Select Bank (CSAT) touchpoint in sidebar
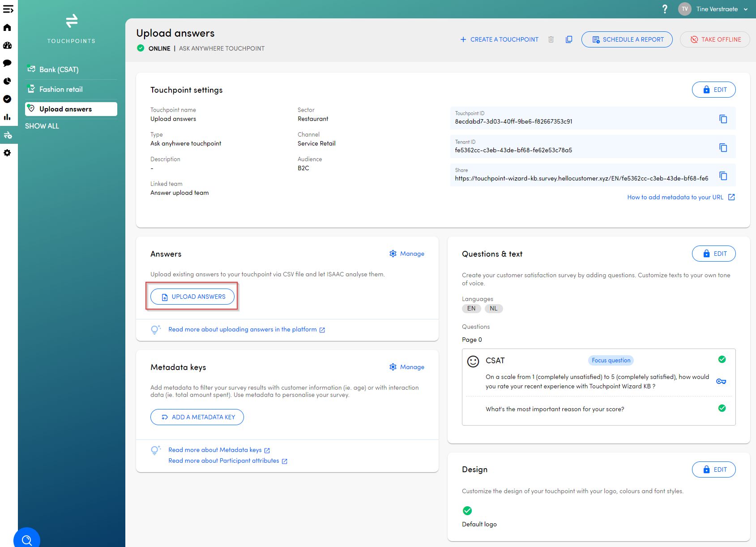The height and width of the screenshot is (547, 756). coord(59,69)
